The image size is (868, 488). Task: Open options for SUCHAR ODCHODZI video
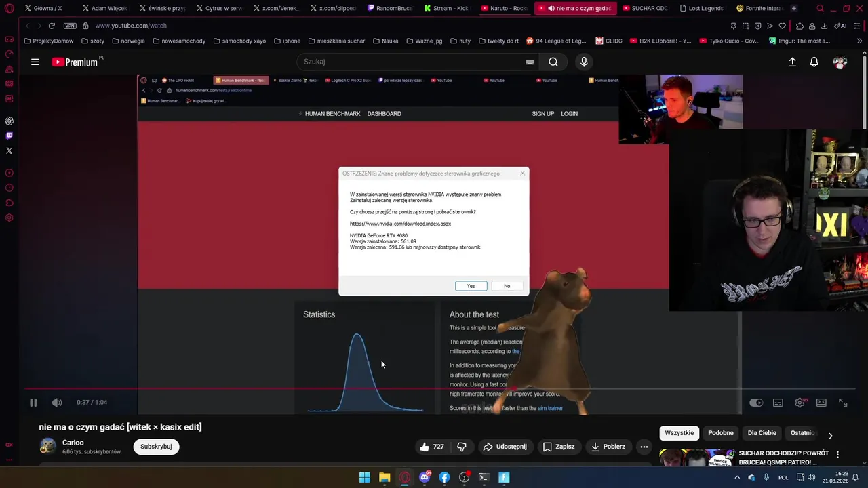pos(837,455)
